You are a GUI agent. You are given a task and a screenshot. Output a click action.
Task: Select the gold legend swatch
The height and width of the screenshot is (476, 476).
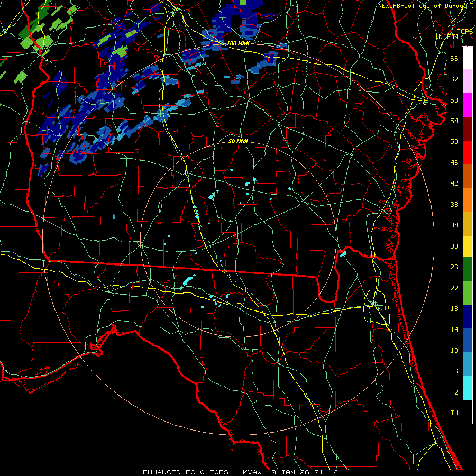[467, 224]
